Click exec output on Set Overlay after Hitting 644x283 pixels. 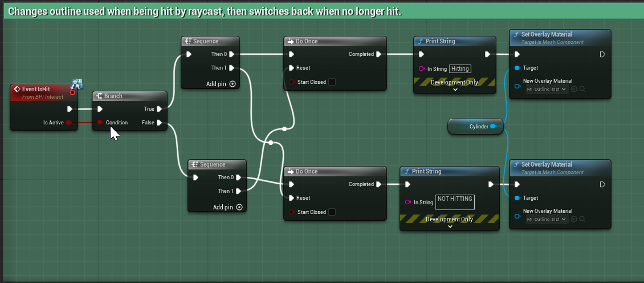(602, 54)
